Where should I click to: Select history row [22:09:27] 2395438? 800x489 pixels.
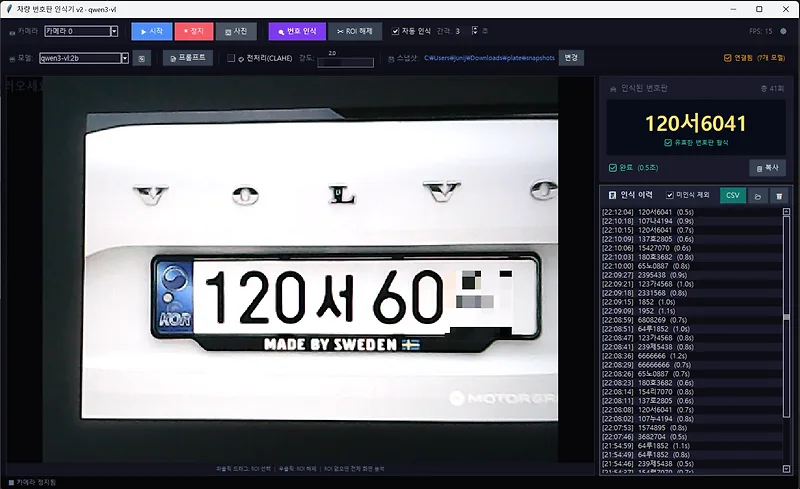click(x=691, y=275)
